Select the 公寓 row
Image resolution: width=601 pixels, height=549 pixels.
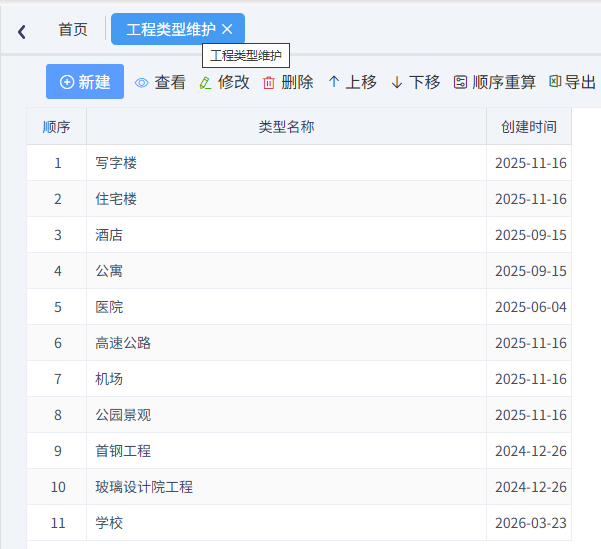point(299,271)
